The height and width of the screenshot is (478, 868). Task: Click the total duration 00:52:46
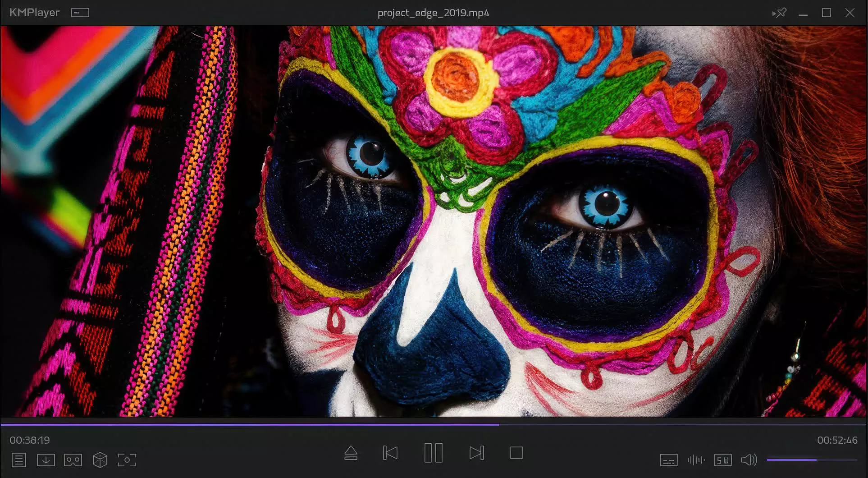(x=837, y=440)
